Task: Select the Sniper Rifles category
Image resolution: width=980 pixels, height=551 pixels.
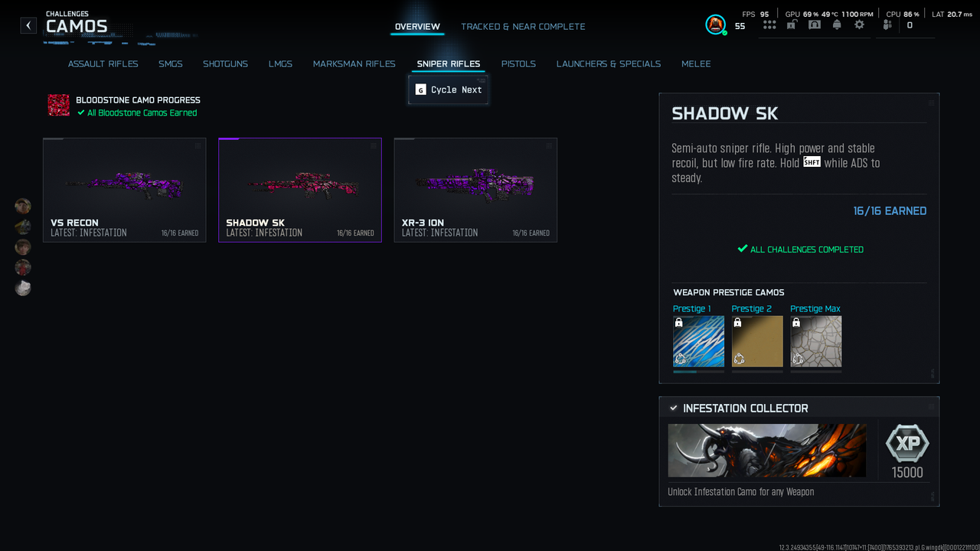Action: pos(449,64)
